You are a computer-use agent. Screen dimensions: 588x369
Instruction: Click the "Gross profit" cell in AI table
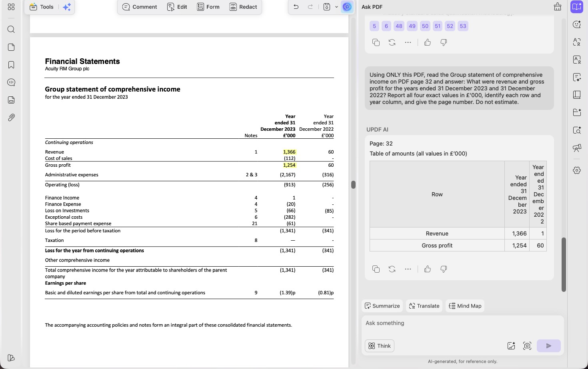point(437,245)
